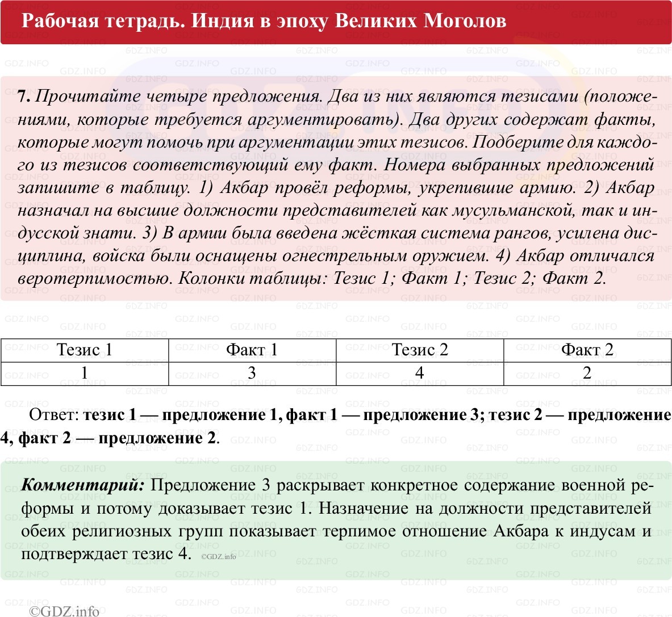Select the 'Факт 1' table header cell
The image size is (672, 617).
click(252, 350)
